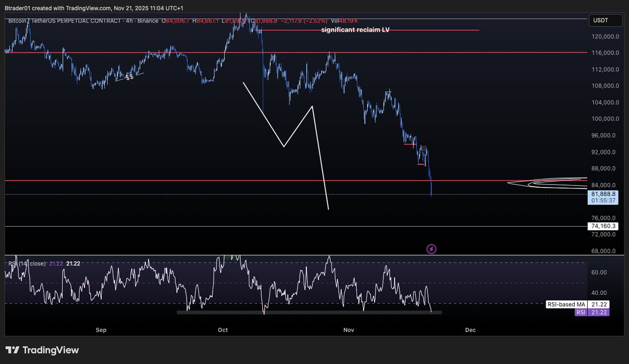The height and width of the screenshot is (364, 629).
Task: Select the significant reclaim LV text annotation
Action: (x=355, y=30)
